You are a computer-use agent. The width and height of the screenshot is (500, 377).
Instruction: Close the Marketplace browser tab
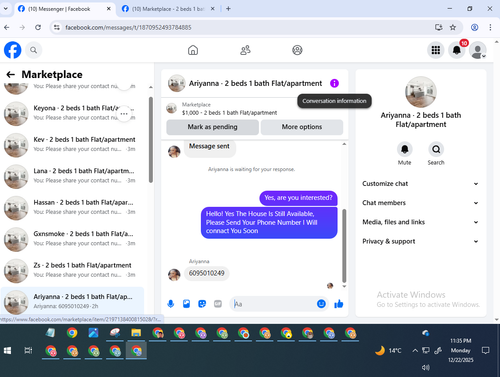pos(212,9)
